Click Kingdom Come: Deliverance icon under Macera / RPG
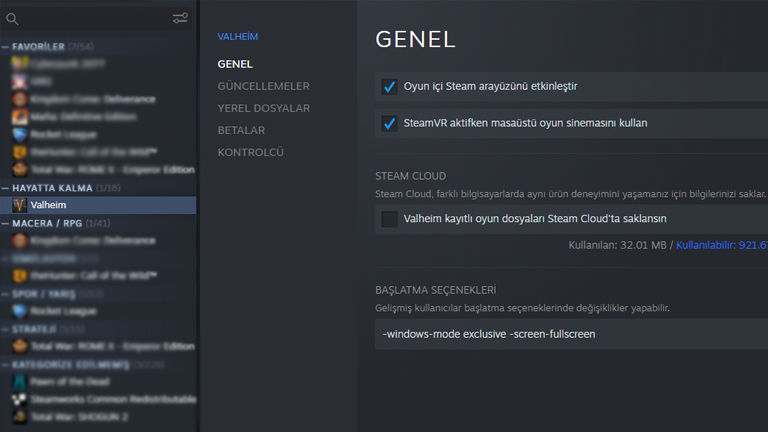Image resolution: width=768 pixels, height=432 pixels. coord(20,240)
